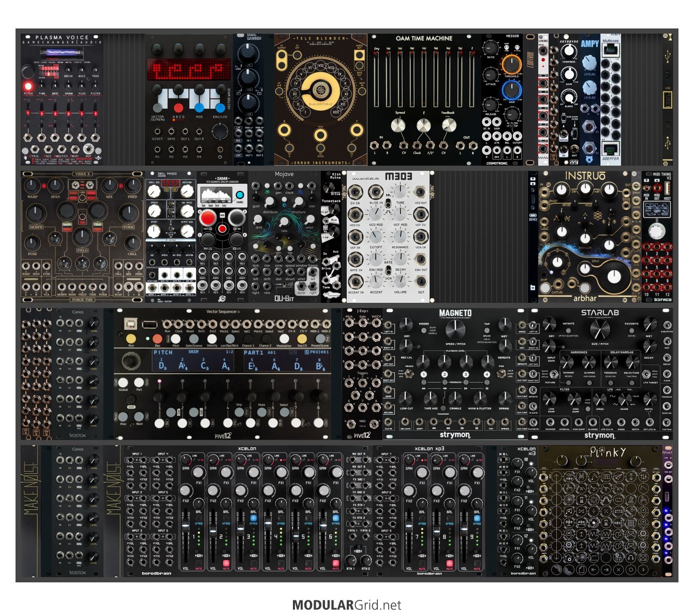
Task: Click the FEED knob on Vhikk X
Action: (132, 185)
